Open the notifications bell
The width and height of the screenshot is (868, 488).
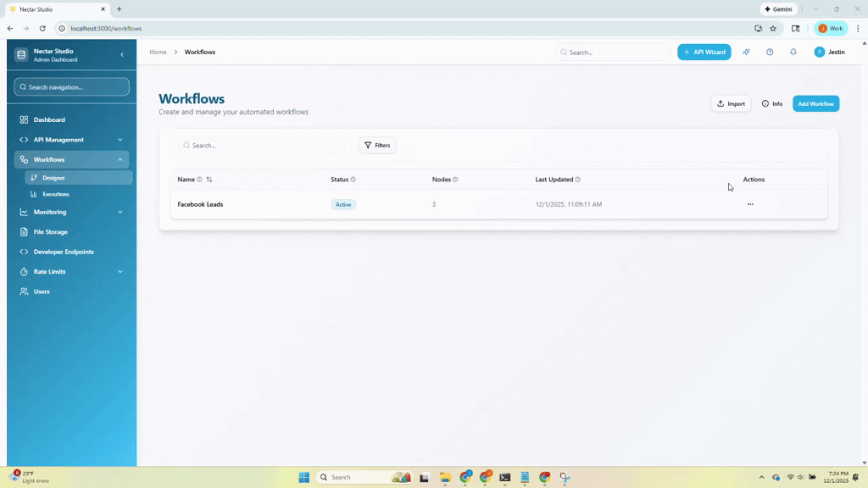point(793,52)
